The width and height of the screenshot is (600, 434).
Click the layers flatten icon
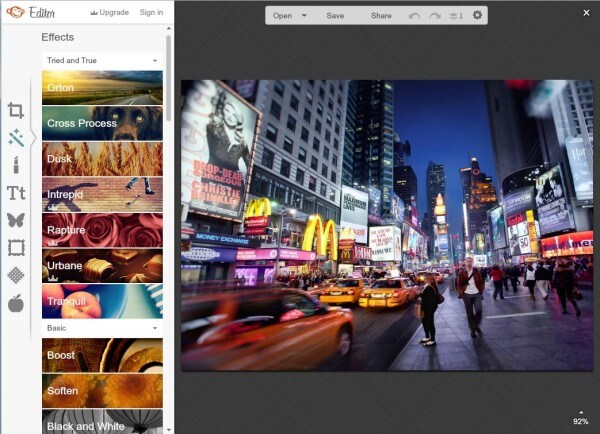tap(456, 16)
